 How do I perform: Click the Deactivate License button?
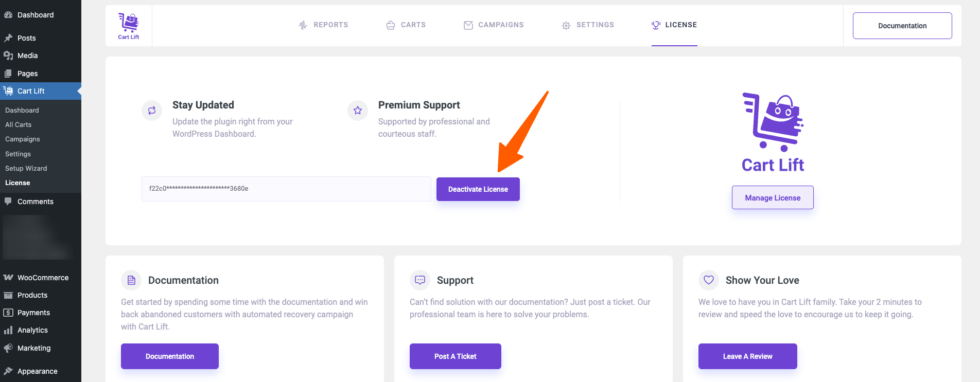[478, 189]
